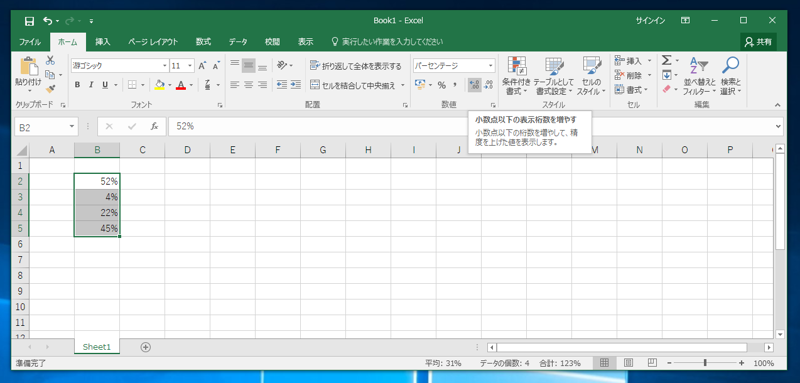Undo the last action

[48, 21]
